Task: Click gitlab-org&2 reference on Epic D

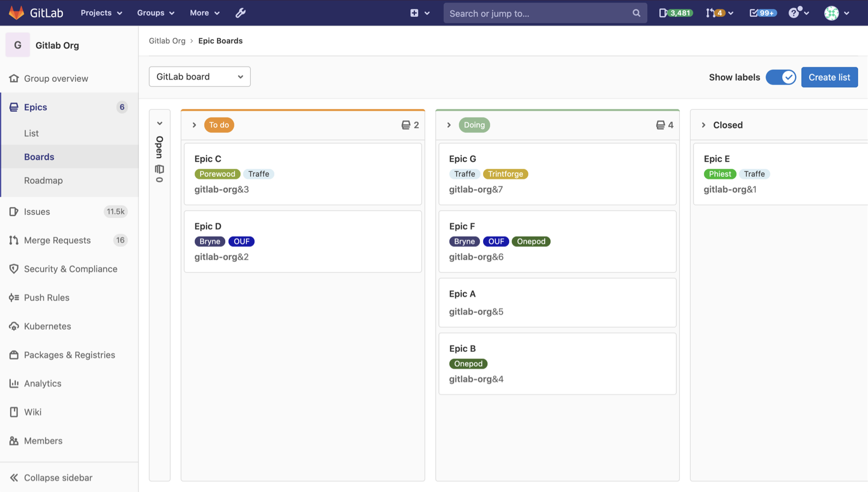Action: click(221, 257)
